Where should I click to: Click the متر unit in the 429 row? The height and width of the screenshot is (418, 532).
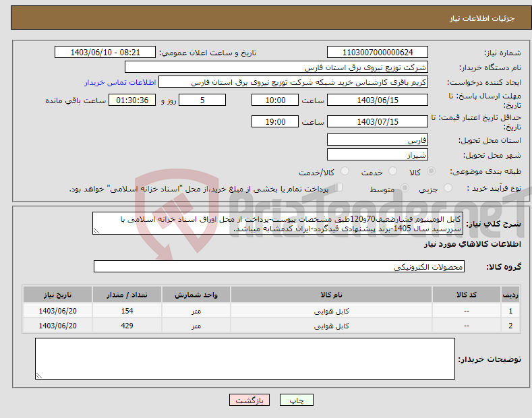click(196, 326)
